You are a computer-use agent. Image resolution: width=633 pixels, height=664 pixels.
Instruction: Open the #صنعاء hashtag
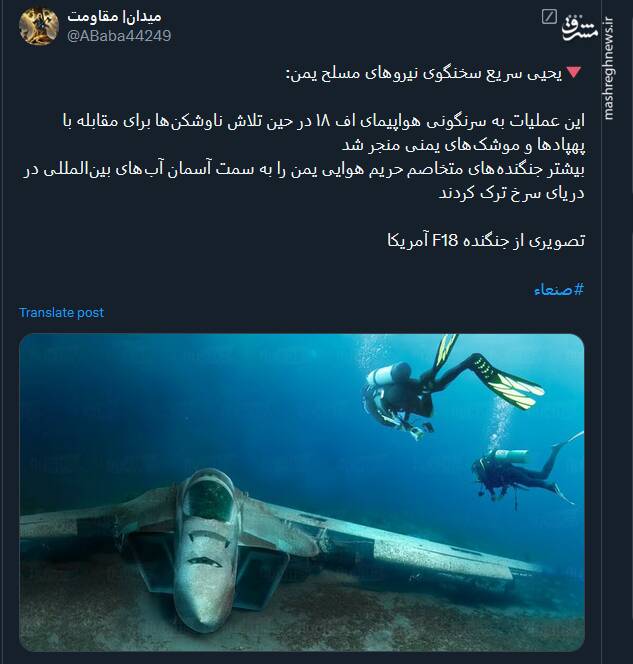pyautogui.click(x=559, y=290)
